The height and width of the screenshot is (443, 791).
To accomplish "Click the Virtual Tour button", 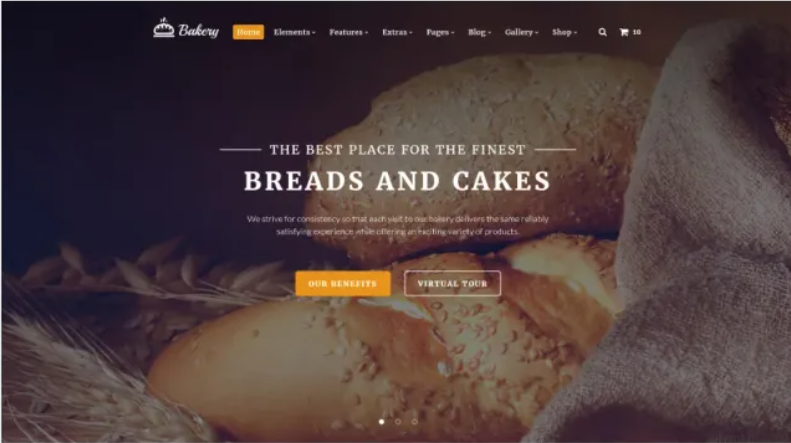I will pyautogui.click(x=453, y=284).
